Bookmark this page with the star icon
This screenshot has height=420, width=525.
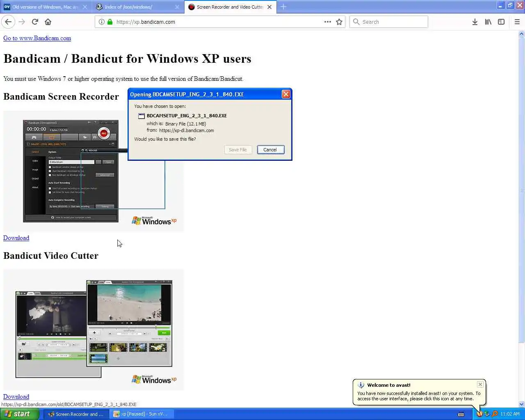(339, 22)
